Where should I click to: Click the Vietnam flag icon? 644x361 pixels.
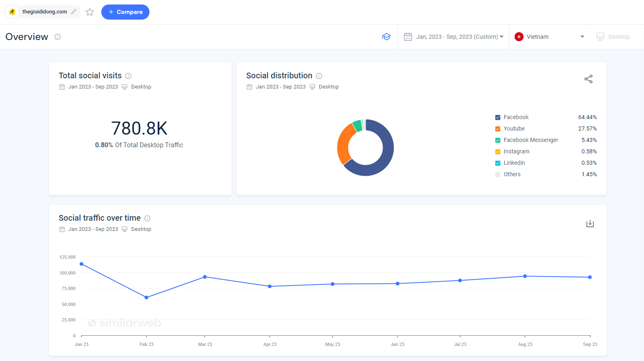click(x=519, y=37)
